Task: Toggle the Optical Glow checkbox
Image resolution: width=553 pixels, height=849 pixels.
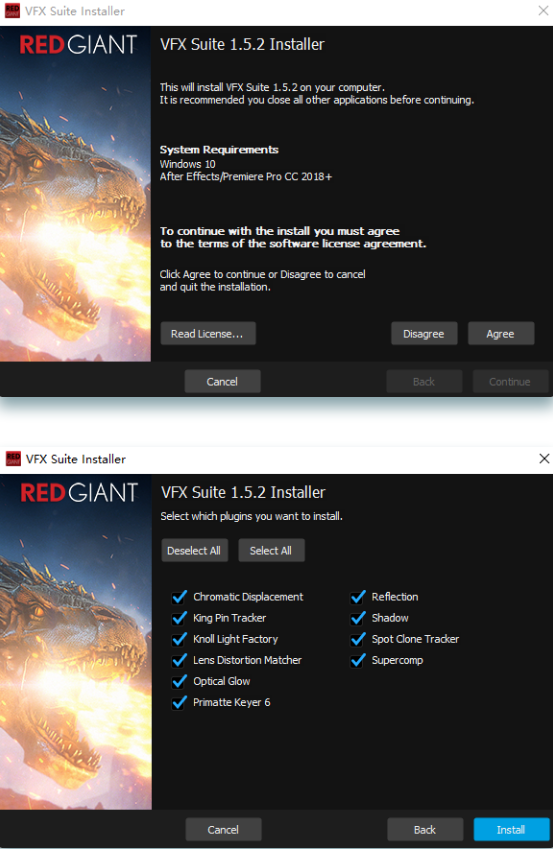Action: pos(179,681)
